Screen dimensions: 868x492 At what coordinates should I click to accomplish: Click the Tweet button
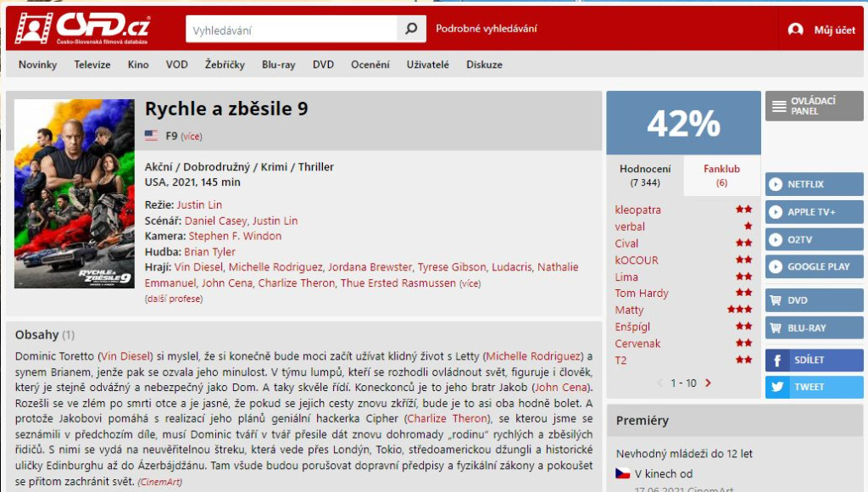click(x=815, y=387)
